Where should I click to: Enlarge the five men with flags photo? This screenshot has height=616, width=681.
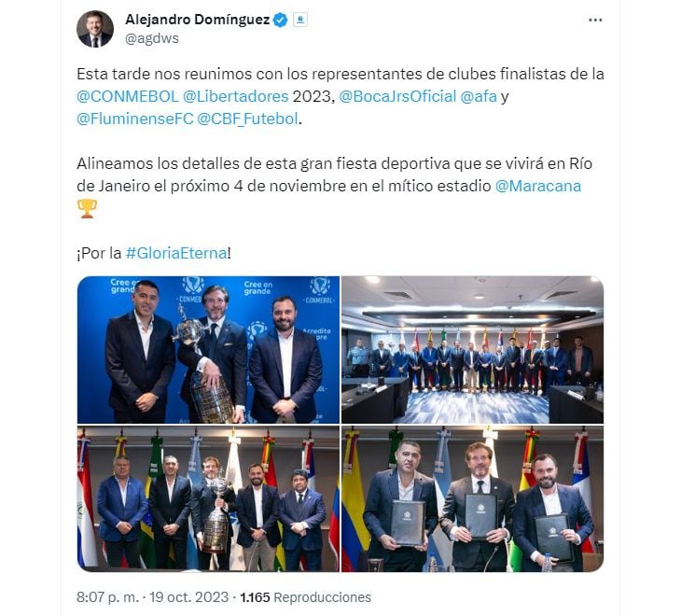(208, 498)
